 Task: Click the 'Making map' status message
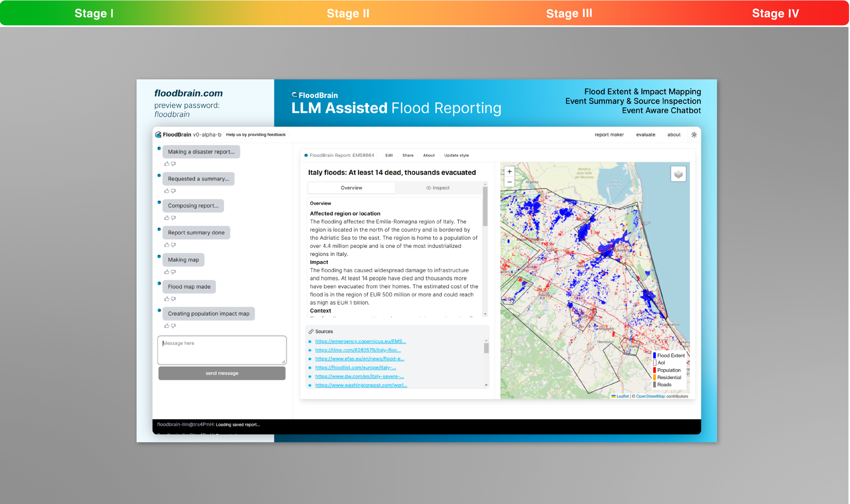coord(183,260)
